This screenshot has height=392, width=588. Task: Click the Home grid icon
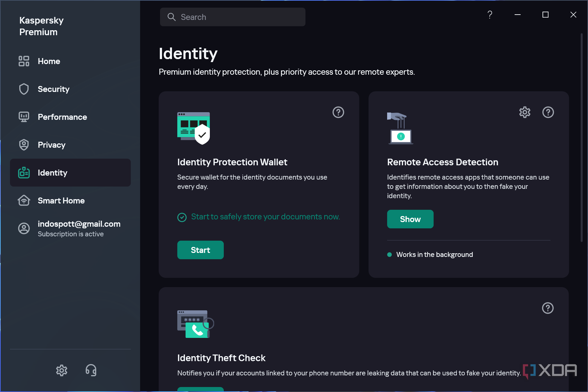pyautogui.click(x=24, y=61)
